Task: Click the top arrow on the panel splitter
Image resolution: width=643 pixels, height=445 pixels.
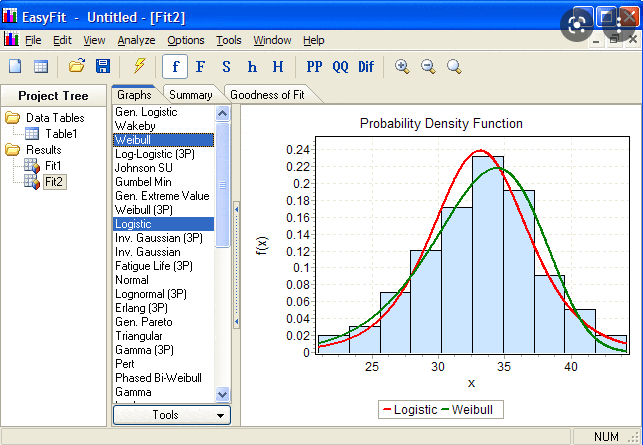Action: pos(236,209)
